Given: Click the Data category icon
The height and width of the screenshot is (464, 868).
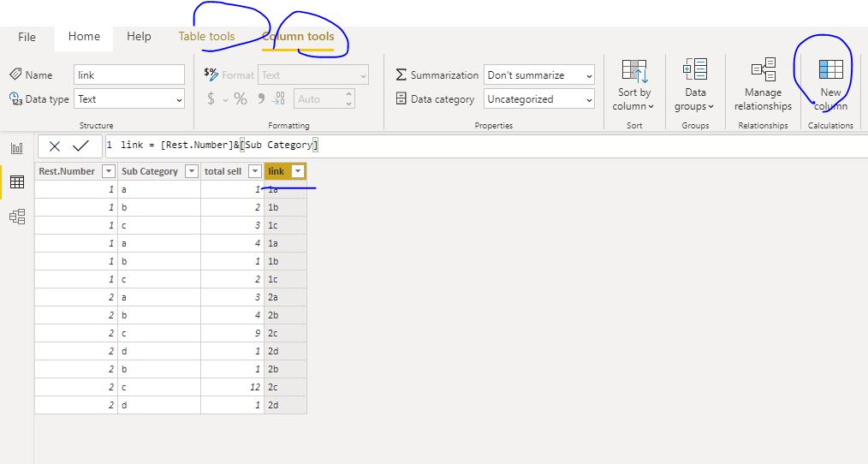Looking at the screenshot, I should pos(401,98).
